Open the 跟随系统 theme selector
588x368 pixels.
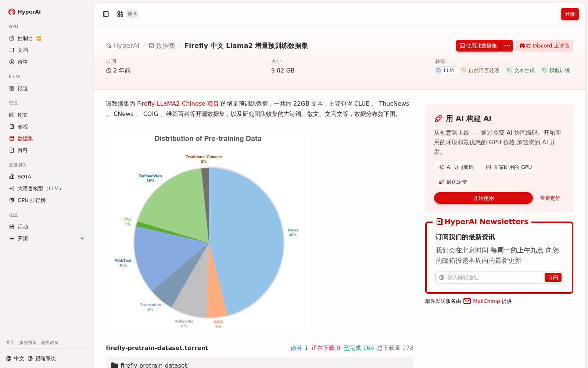42,358
